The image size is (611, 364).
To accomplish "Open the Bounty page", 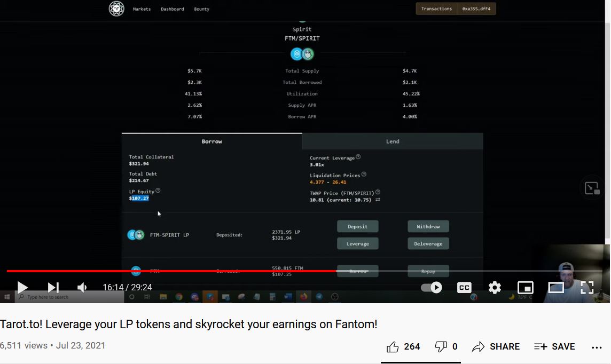I will [x=201, y=9].
